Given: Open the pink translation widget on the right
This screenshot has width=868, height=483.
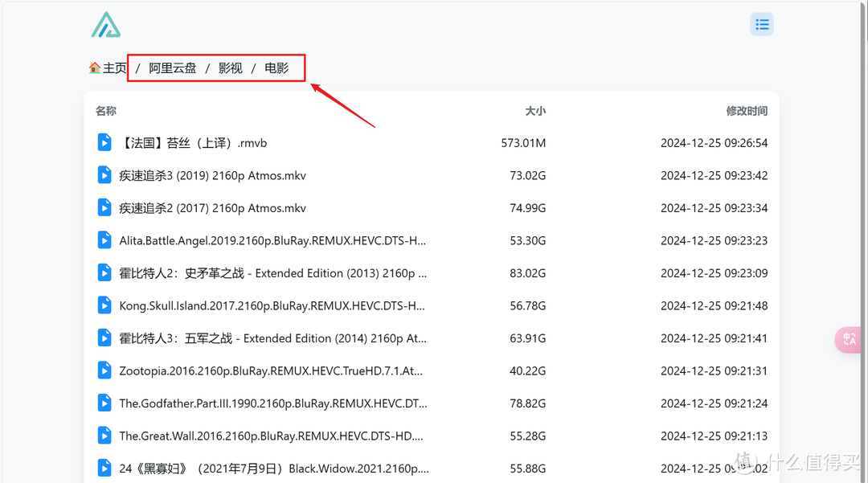Looking at the screenshot, I should pyautogui.click(x=848, y=340).
